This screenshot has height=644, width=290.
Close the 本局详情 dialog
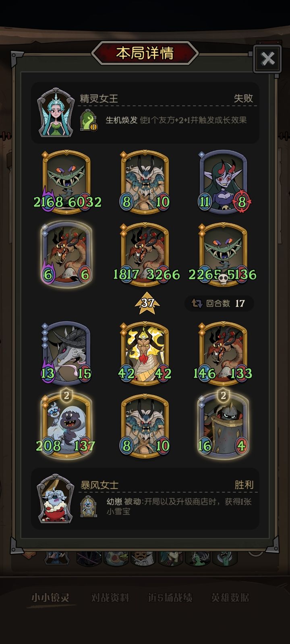tap(267, 59)
